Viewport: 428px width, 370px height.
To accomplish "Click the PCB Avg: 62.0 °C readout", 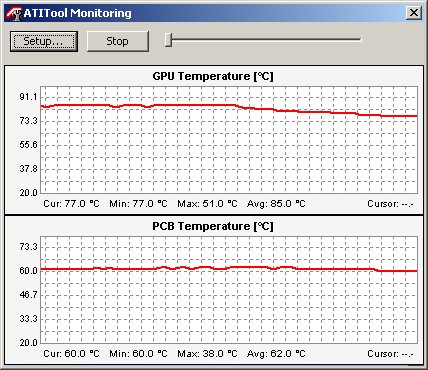I will [x=276, y=353].
